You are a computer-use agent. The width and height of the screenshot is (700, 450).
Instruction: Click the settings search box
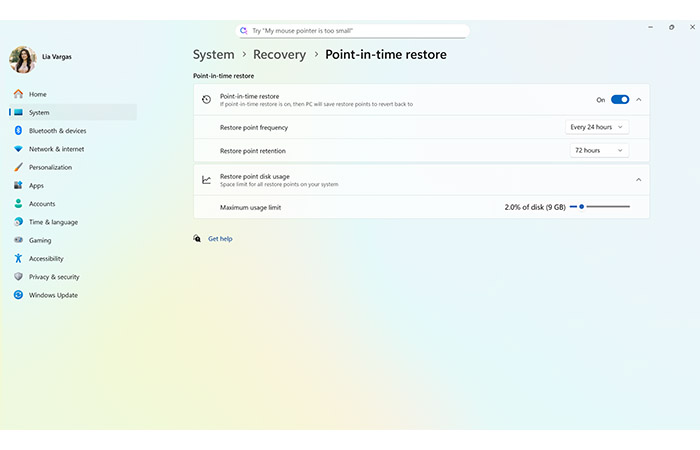353,31
